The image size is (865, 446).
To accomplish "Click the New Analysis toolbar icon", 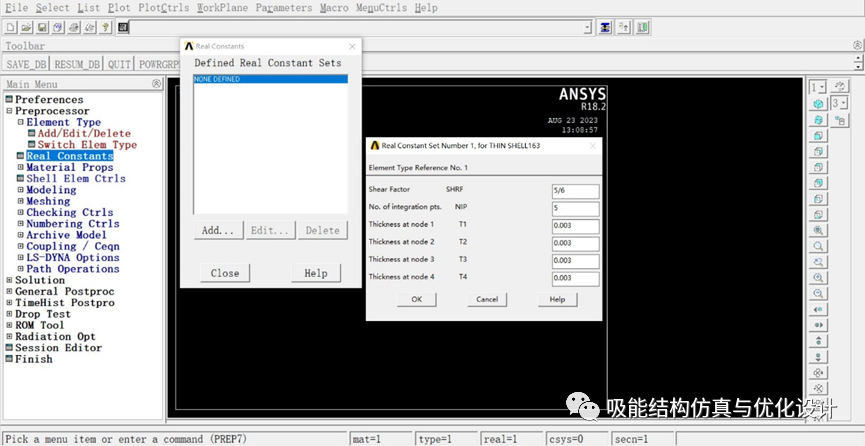I will tap(10, 27).
